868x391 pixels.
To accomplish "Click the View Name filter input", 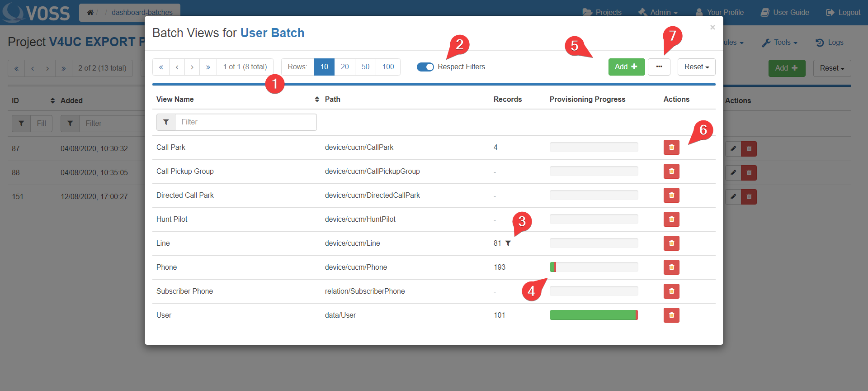I will [246, 122].
